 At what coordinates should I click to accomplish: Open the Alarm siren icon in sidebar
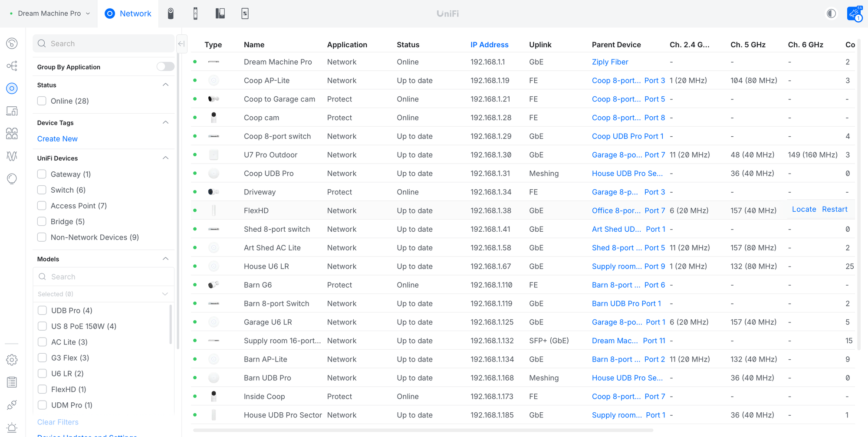point(12,427)
